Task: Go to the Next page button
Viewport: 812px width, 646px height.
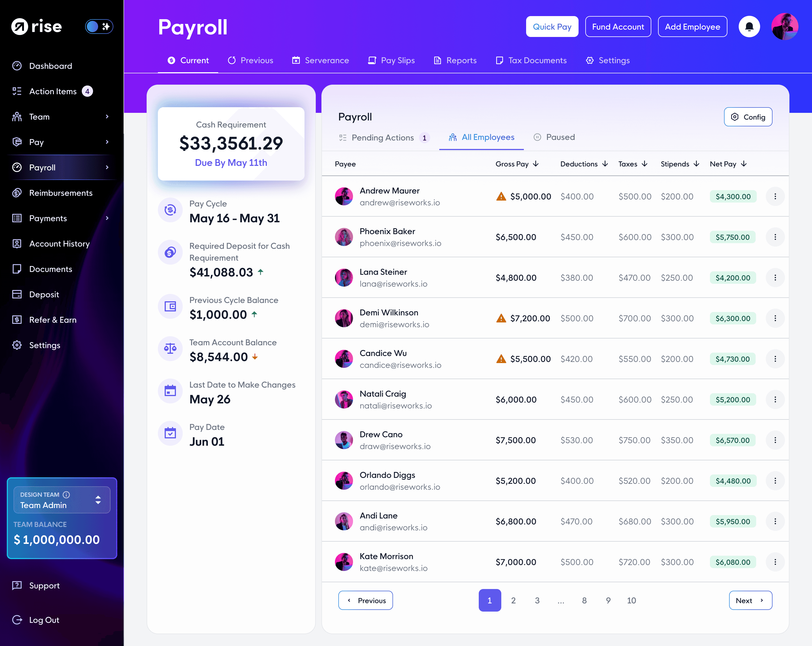Action: (x=750, y=600)
